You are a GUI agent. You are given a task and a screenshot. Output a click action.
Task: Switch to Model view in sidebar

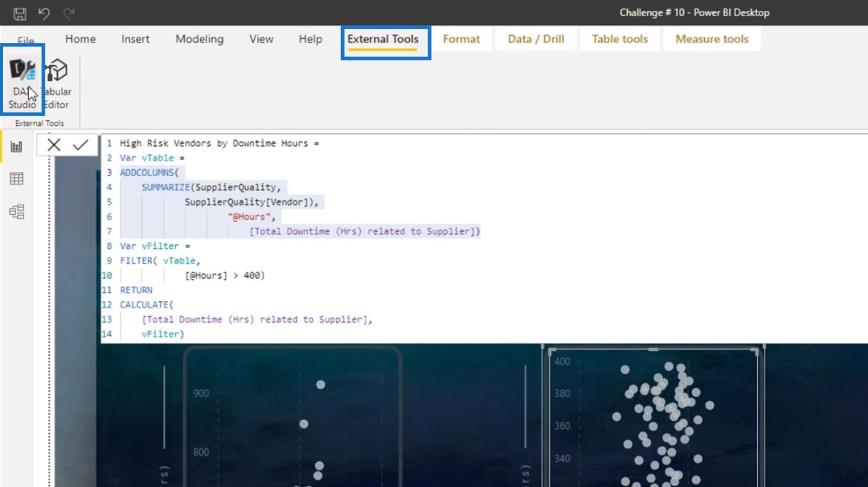click(x=17, y=212)
